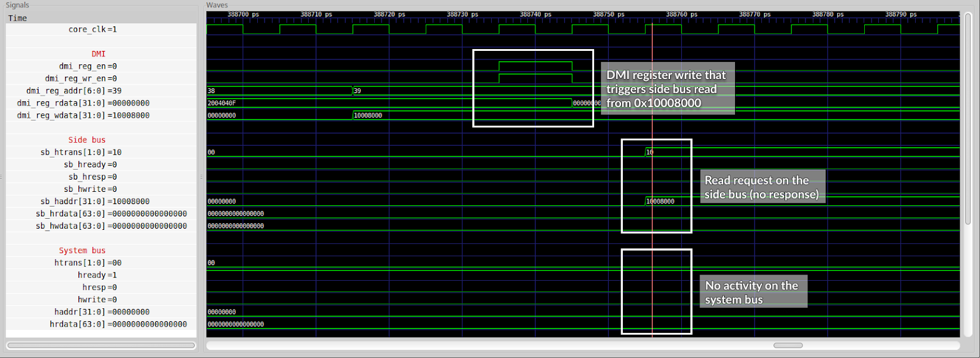This screenshot has height=358, width=980.
Task: Click the 388710 ps timeline marker
Action: tap(316, 14)
